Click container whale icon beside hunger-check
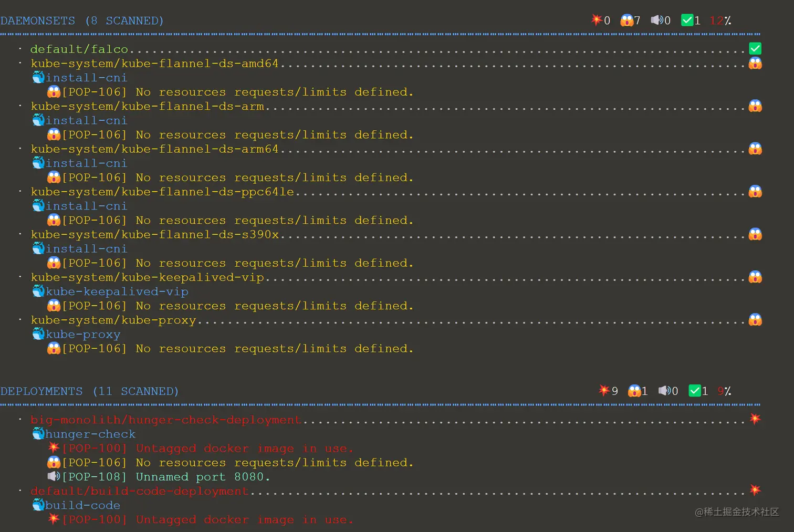This screenshot has height=532, width=794. coord(38,433)
